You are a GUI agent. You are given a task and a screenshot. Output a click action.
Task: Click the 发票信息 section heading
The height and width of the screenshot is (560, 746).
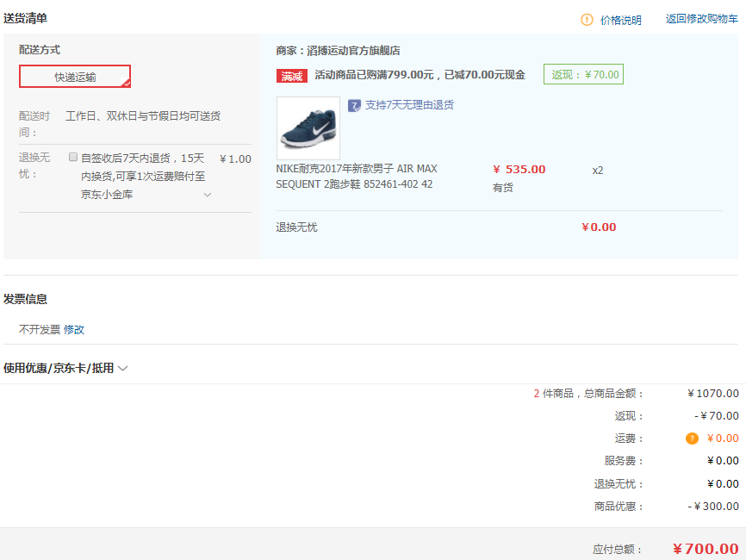pos(25,299)
